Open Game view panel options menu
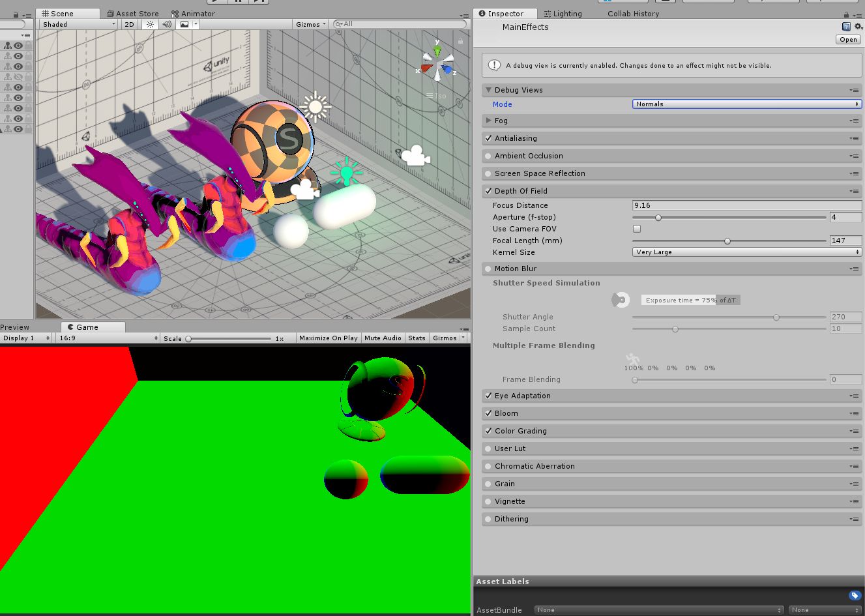This screenshot has width=865, height=616. point(464,329)
